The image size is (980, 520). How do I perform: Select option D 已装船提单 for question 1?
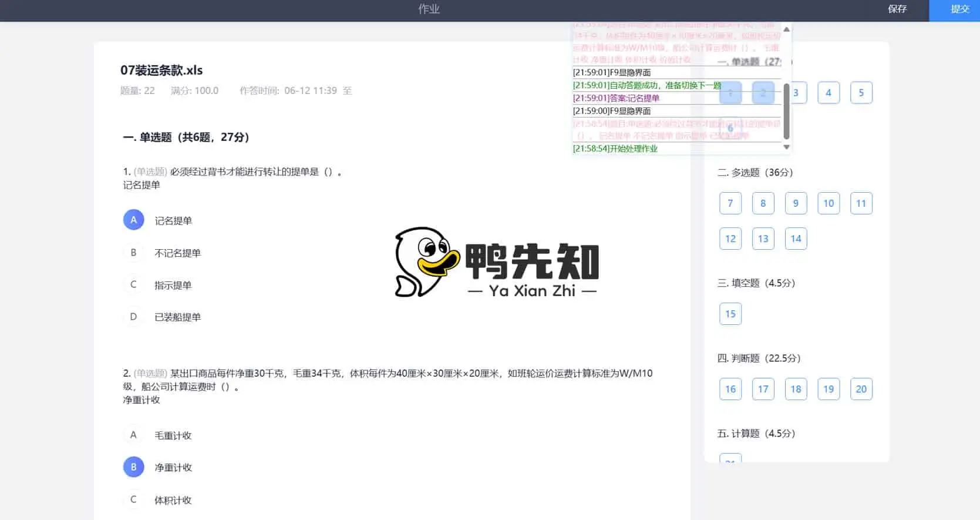(x=133, y=317)
